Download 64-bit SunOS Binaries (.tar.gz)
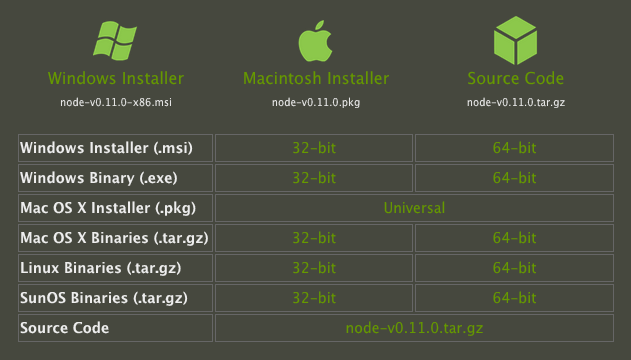This screenshot has height=360, width=631. point(514,298)
